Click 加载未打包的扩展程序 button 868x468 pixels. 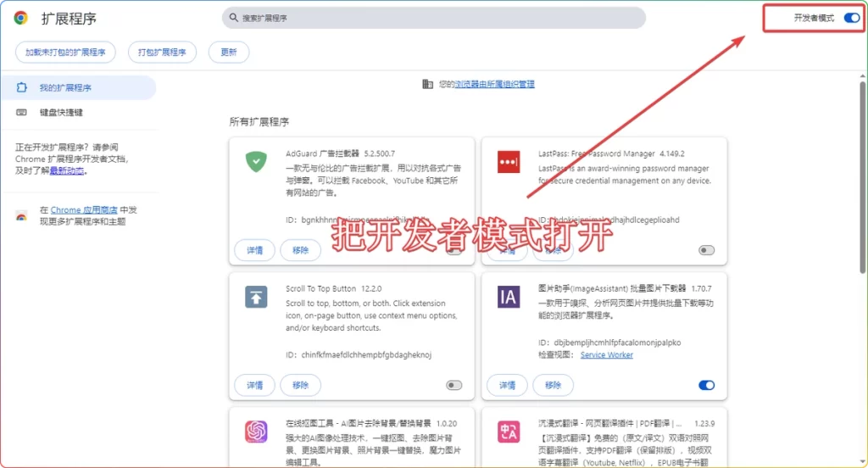(x=65, y=52)
